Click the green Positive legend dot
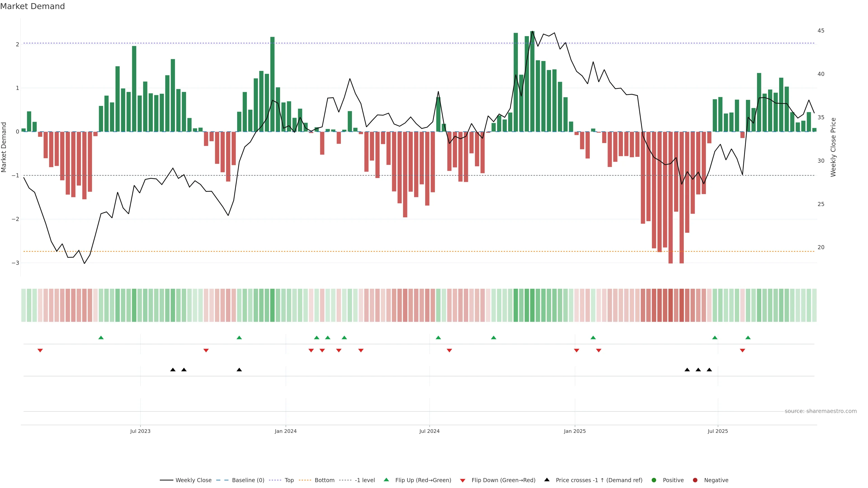The image size is (868, 488). coord(654,480)
